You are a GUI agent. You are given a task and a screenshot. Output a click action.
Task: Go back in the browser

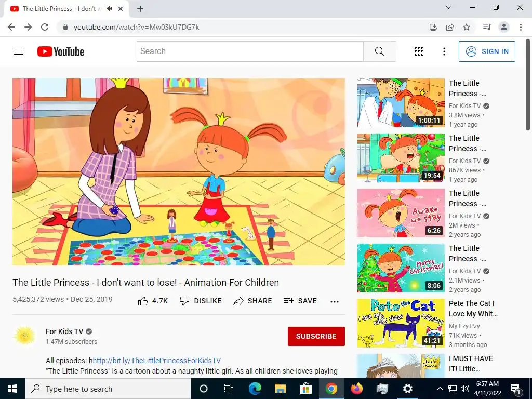click(11, 27)
